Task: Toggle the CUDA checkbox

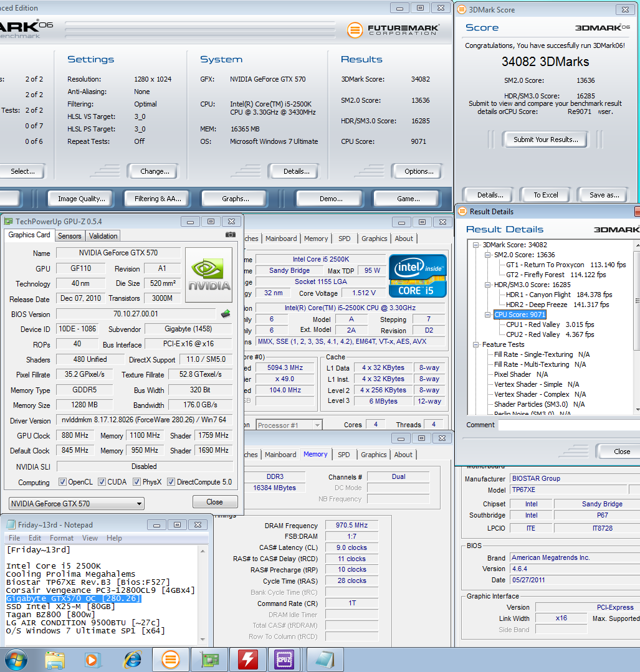Action: [102, 481]
